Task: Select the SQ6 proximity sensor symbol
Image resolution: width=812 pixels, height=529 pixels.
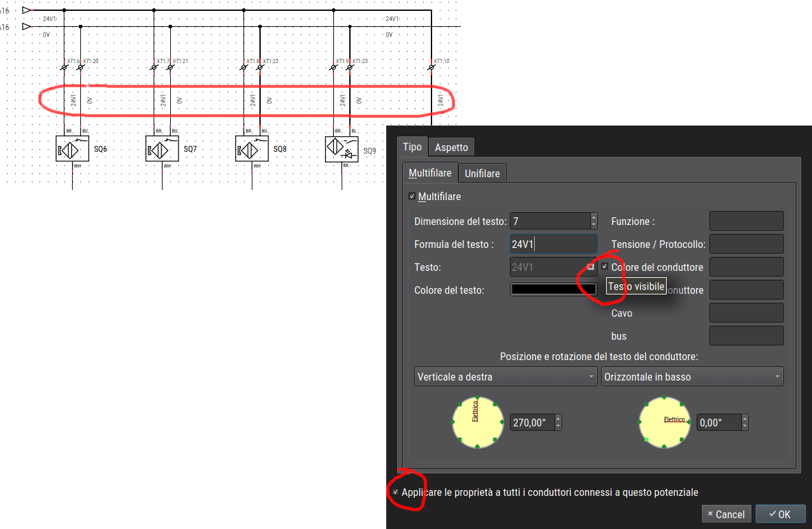Action: (72, 149)
